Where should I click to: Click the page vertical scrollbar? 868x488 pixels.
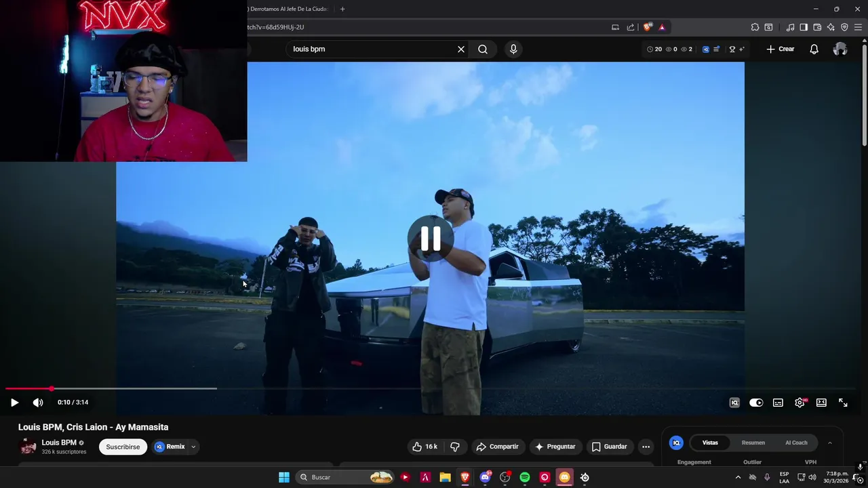[864, 95]
